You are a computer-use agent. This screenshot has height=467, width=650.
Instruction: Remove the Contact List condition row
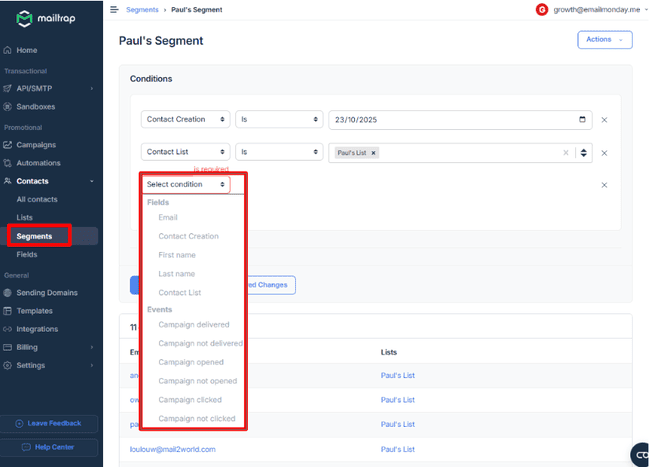point(604,153)
